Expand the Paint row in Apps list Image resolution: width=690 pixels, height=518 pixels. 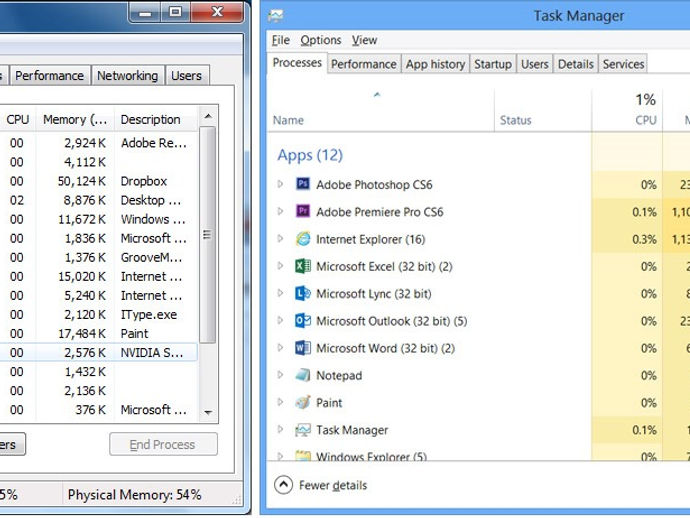(x=280, y=402)
